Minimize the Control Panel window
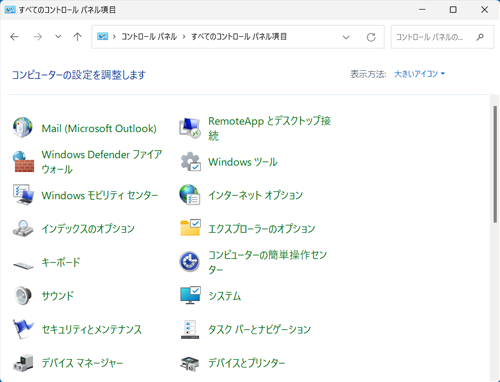 coord(422,10)
